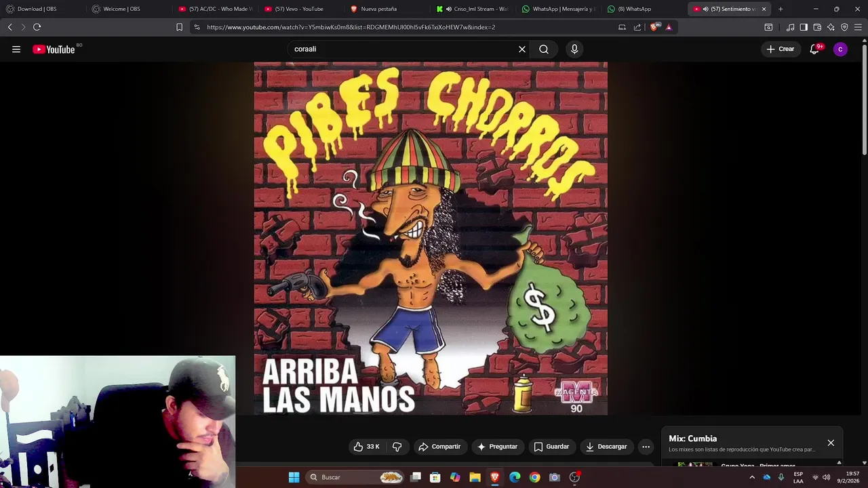The height and width of the screenshot is (488, 868).
Task: Open Brave Rewards triangle icon
Action: [669, 27]
